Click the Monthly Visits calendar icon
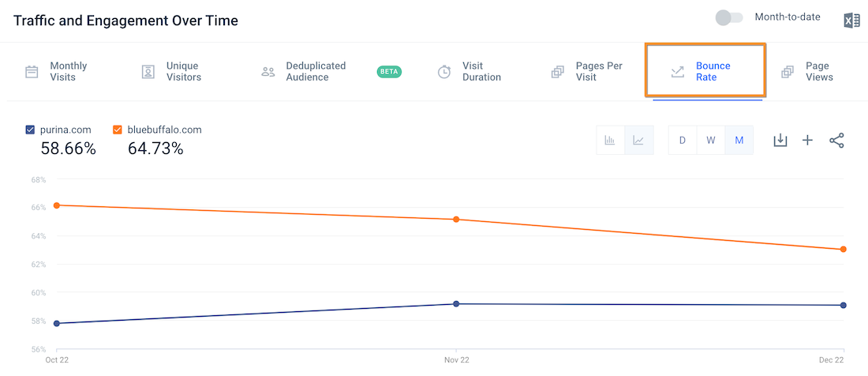Image resolution: width=868 pixels, height=376 pixels. [x=32, y=72]
